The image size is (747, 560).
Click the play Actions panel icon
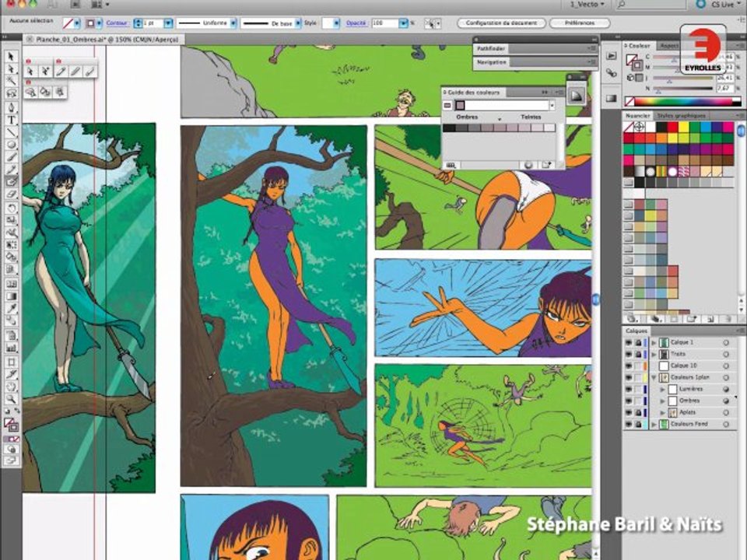click(612, 56)
